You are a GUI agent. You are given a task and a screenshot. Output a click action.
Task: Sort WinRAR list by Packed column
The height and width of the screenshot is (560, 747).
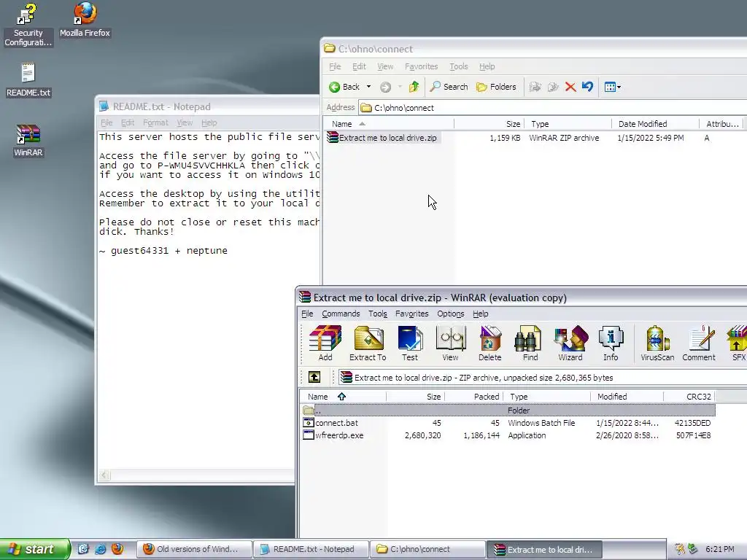tap(474, 397)
